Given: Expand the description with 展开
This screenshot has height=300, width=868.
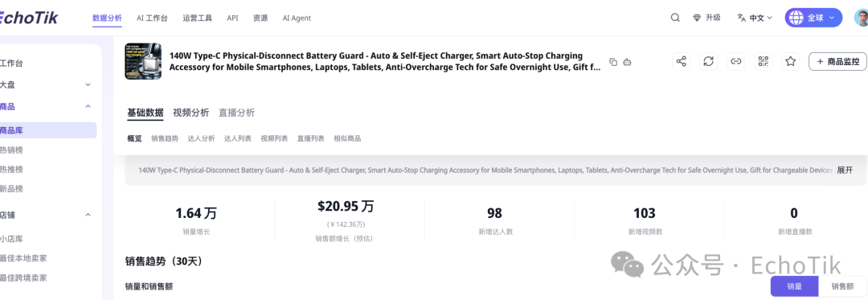Looking at the screenshot, I should tap(845, 170).
